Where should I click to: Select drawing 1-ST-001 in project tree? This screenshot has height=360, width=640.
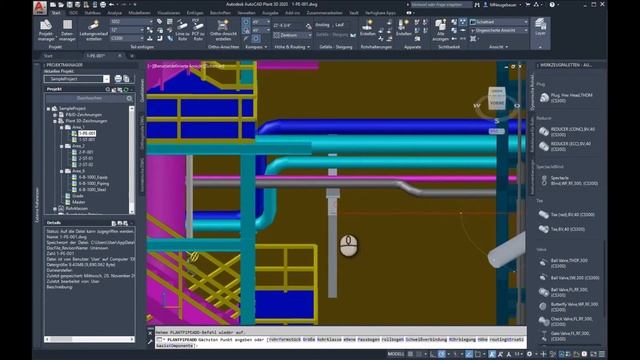[87, 140]
